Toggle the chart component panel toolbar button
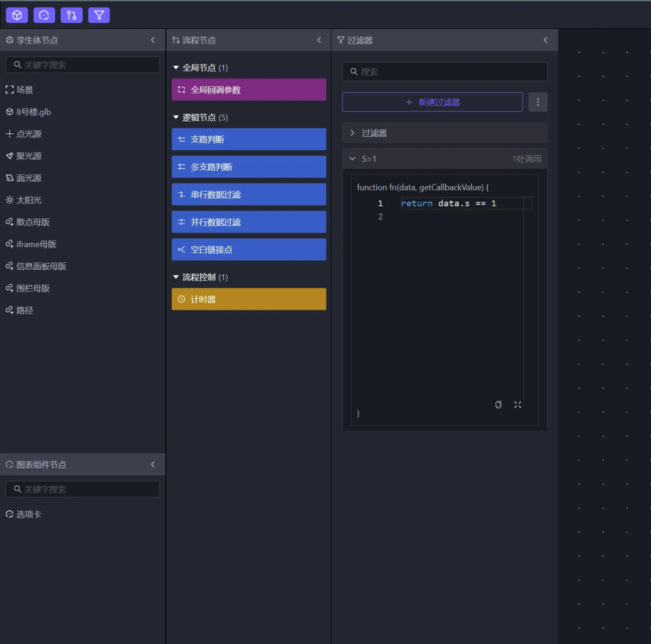Screen dimensions: 651x644 pyautogui.click(x=44, y=15)
